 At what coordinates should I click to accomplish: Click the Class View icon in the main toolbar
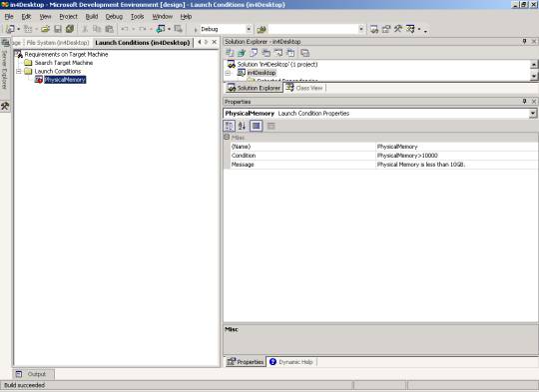(410, 29)
